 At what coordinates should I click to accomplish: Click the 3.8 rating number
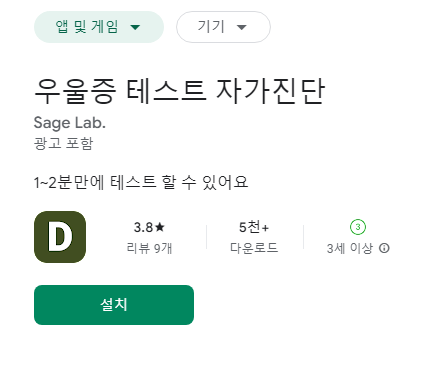click(144, 227)
